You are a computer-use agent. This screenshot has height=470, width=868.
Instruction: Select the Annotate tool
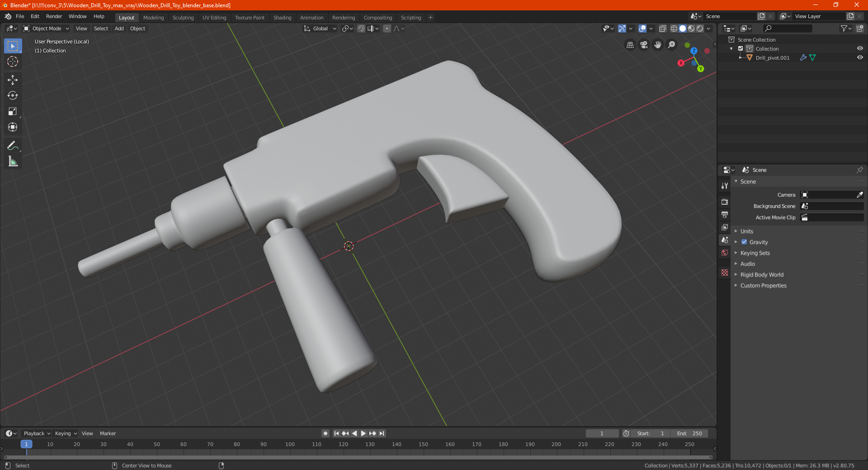13,146
